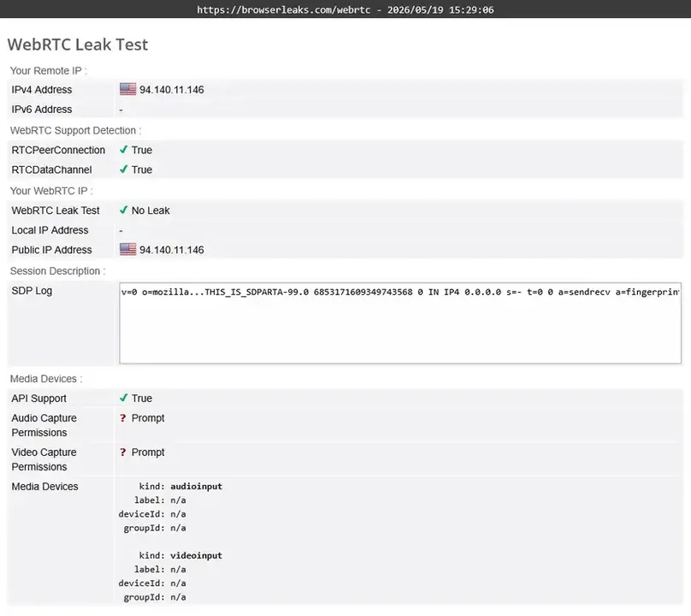Click the US flag beside IPv4 Address

click(127, 89)
